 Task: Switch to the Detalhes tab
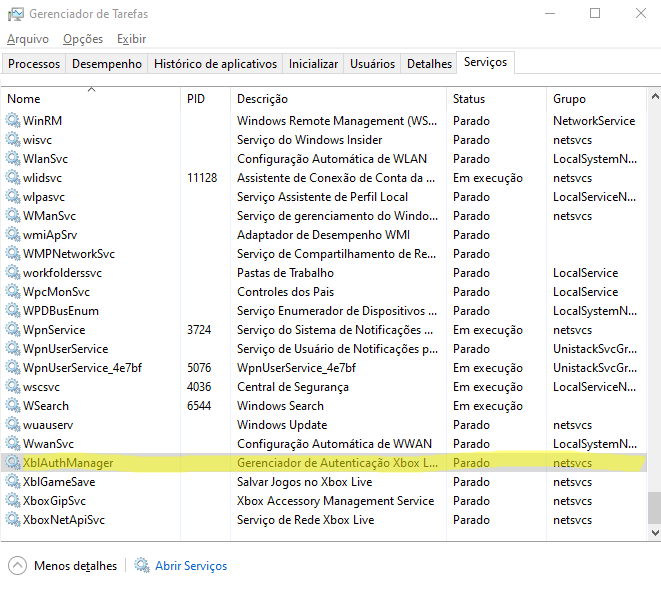pos(429,64)
